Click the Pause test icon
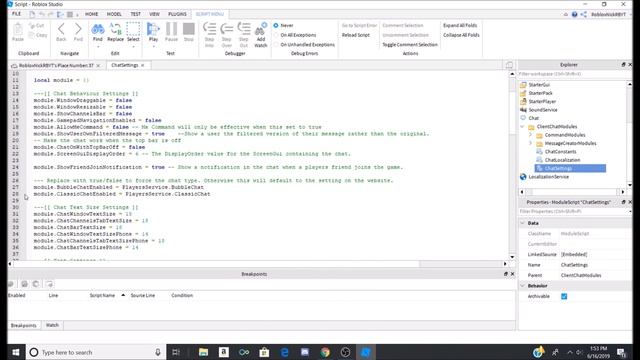The width and height of the screenshot is (640, 360). coord(171,29)
